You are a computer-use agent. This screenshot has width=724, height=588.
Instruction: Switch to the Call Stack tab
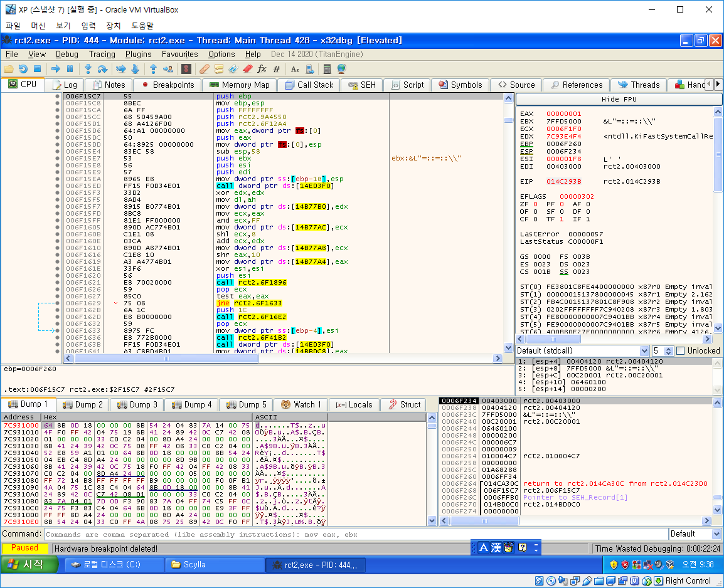coord(309,85)
